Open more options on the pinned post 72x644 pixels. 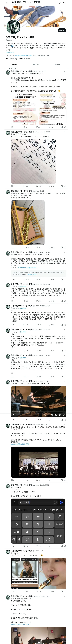[x=65, y=71]
